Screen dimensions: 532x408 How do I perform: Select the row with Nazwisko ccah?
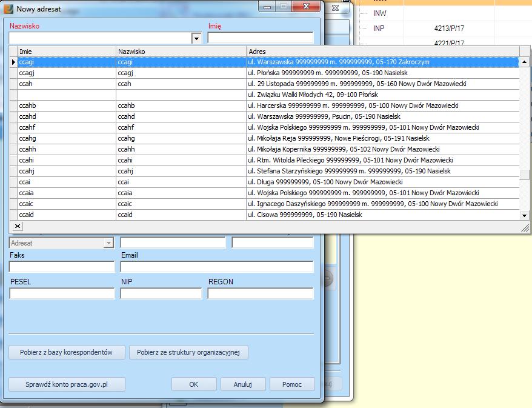265,84
